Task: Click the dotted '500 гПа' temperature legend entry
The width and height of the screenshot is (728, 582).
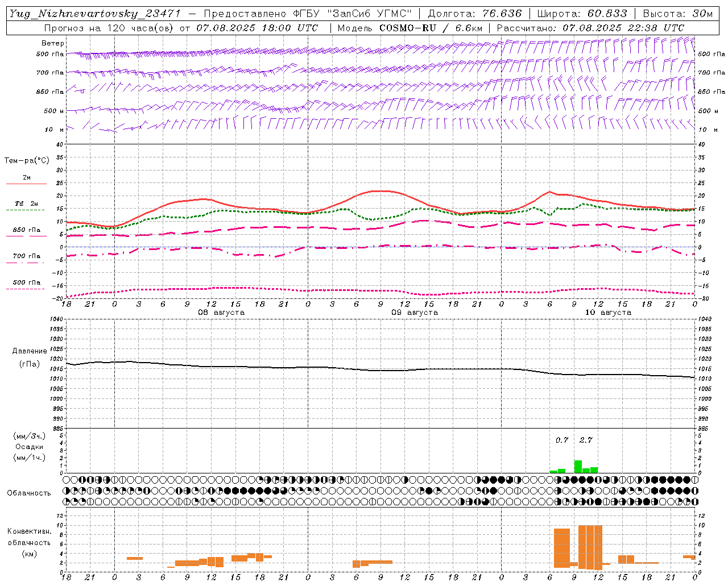Action: [26, 282]
